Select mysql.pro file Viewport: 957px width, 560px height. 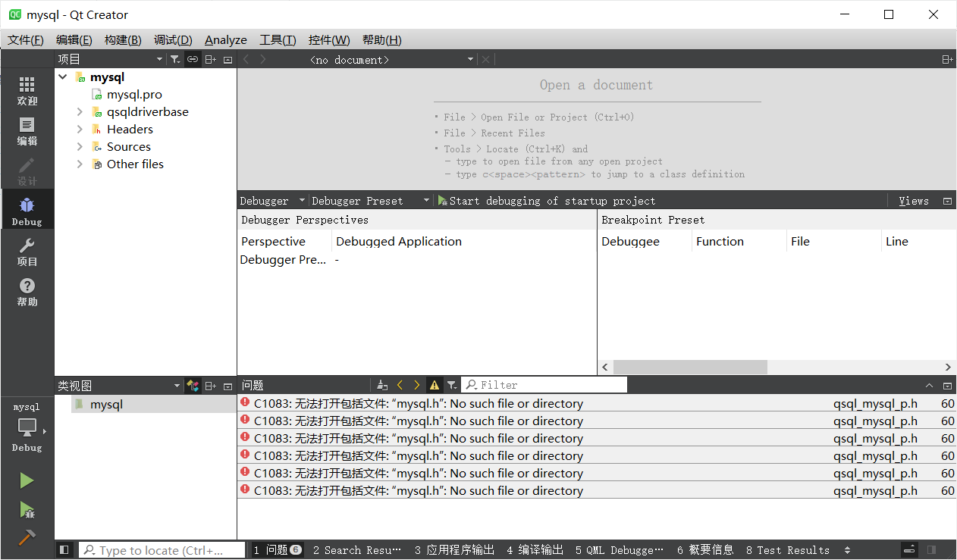tap(134, 95)
